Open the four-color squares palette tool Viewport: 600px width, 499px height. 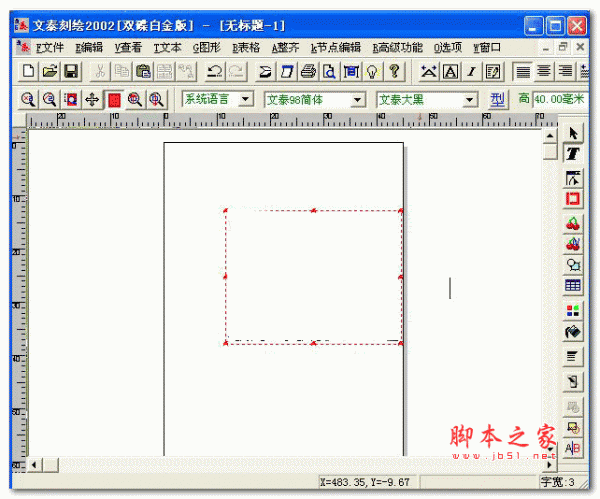point(573,310)
